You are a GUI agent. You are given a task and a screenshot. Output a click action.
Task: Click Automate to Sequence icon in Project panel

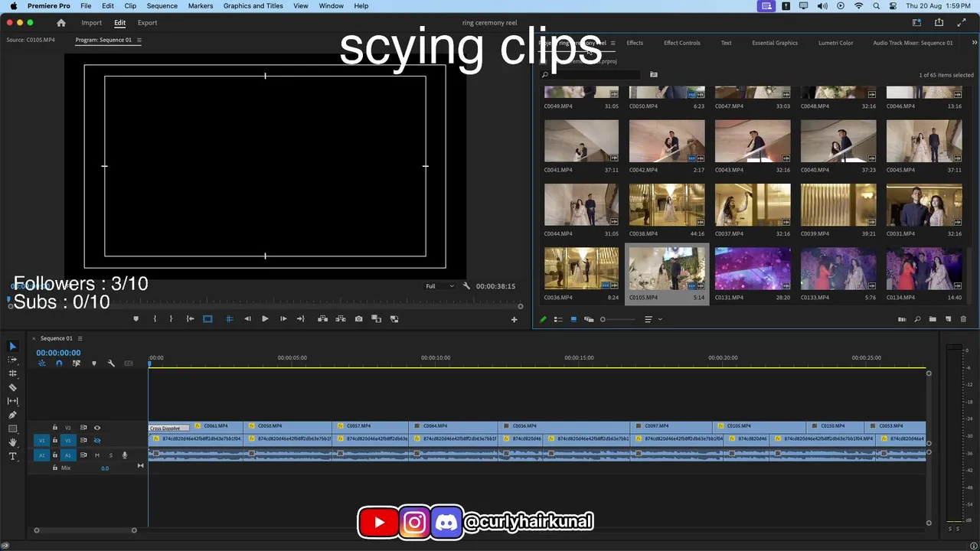tap(902, 319)
